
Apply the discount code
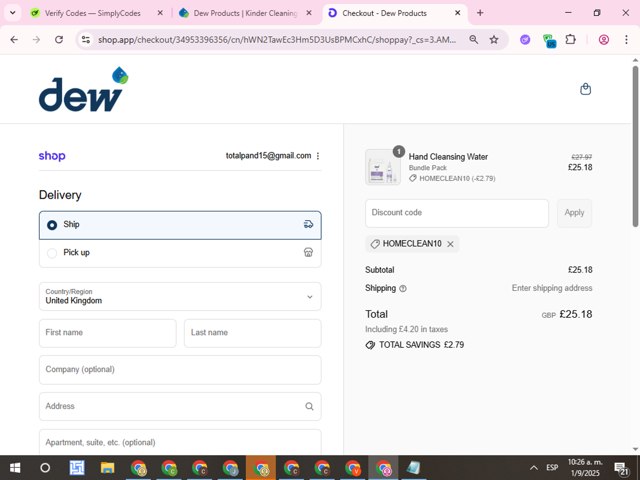(574, 213)
